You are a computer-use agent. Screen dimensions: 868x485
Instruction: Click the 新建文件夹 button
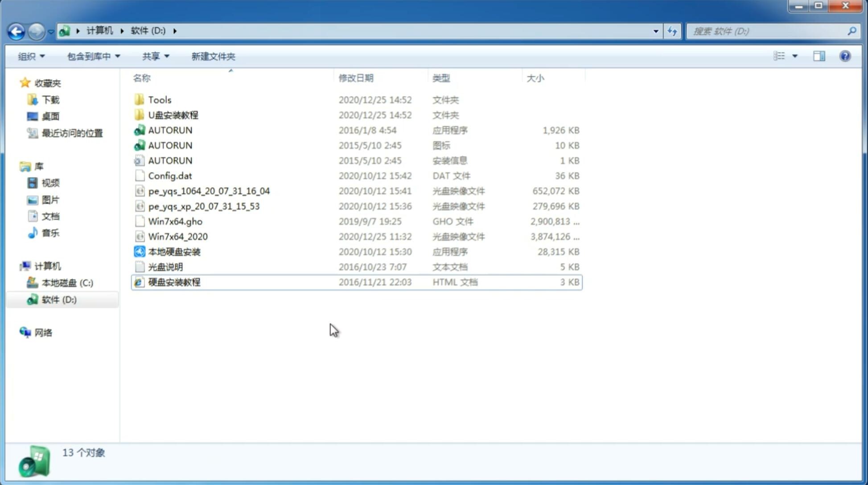pyautogui.click(x=213, y=56)
